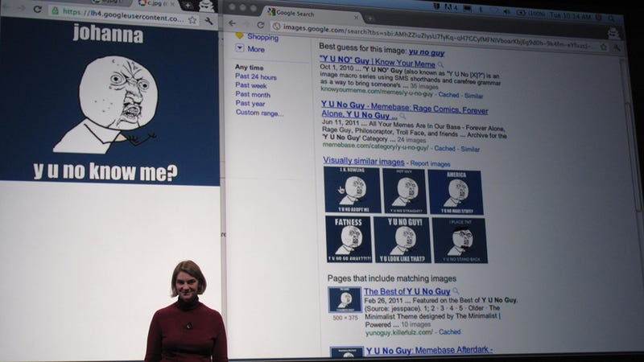Screen dimensions: 644x362
Task: Open 'HOT GUY' similar image thumbnail
Action: [404, 191]
